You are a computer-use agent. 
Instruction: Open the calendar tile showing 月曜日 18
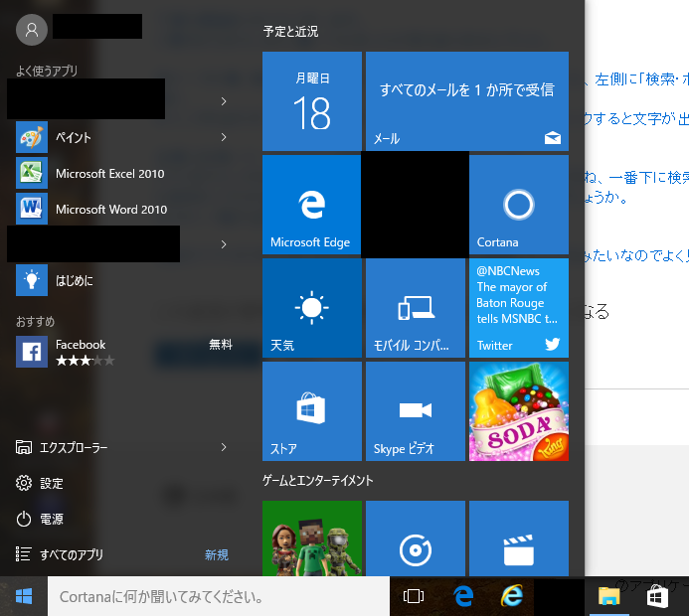(312, 101)
